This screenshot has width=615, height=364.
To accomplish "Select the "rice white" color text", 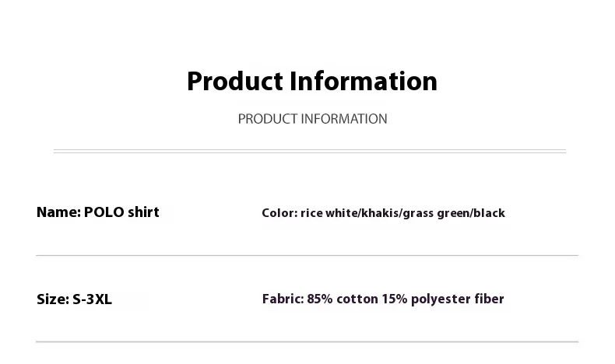I will [329, 213].
